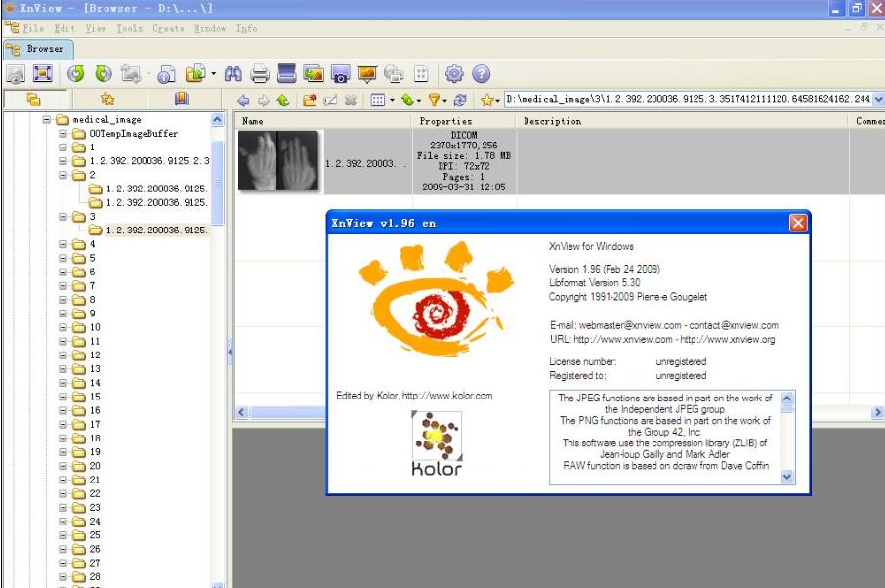
Task: Sort by the Name column header
Action: point(323,121)
